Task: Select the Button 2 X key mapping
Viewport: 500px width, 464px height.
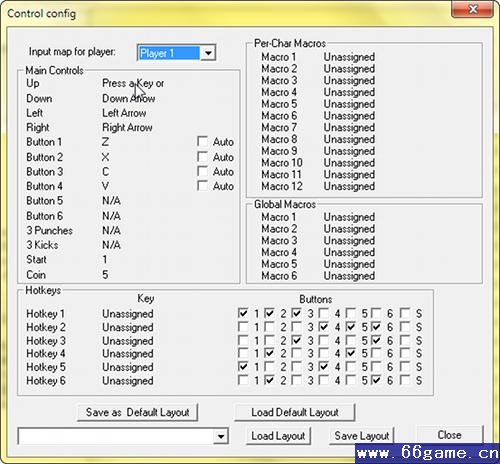Action: point(105,157)
